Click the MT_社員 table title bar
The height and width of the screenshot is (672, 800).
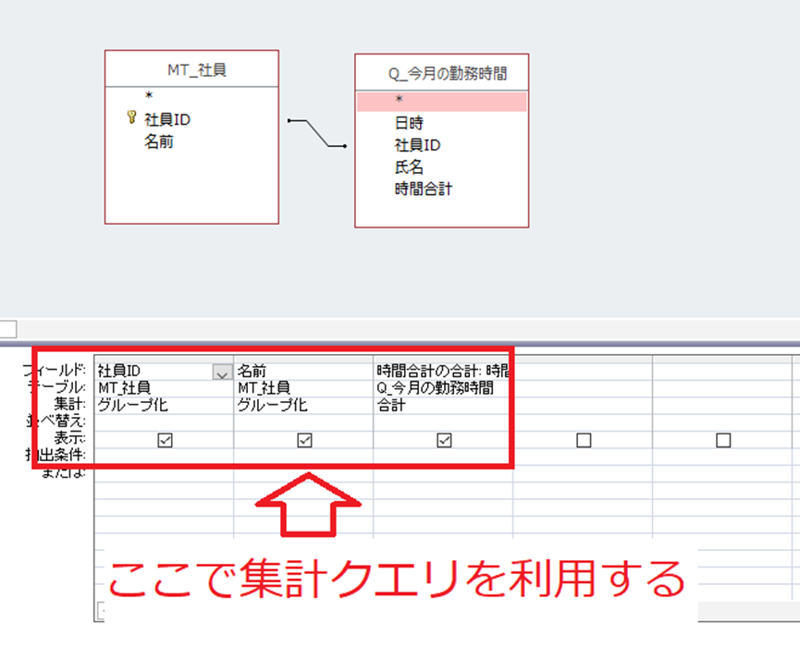click(x=191, y=69)
